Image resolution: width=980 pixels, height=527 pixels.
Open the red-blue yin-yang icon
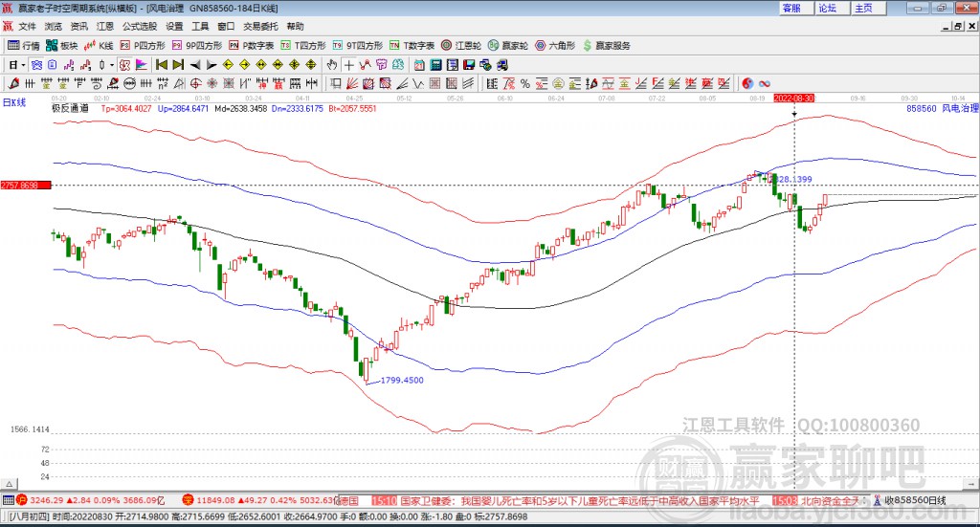click(x=747, y=83)
